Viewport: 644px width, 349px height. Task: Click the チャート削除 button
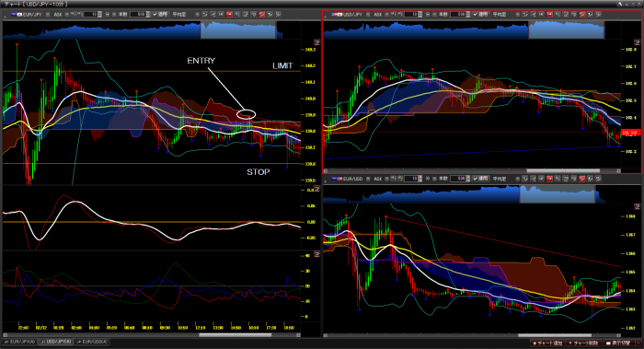click(583, 343)
